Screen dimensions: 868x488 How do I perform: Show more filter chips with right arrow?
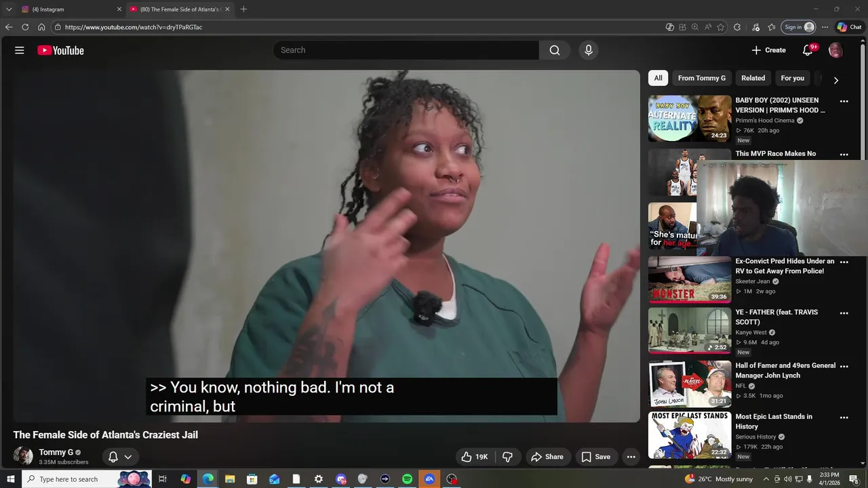coord(835,80)
